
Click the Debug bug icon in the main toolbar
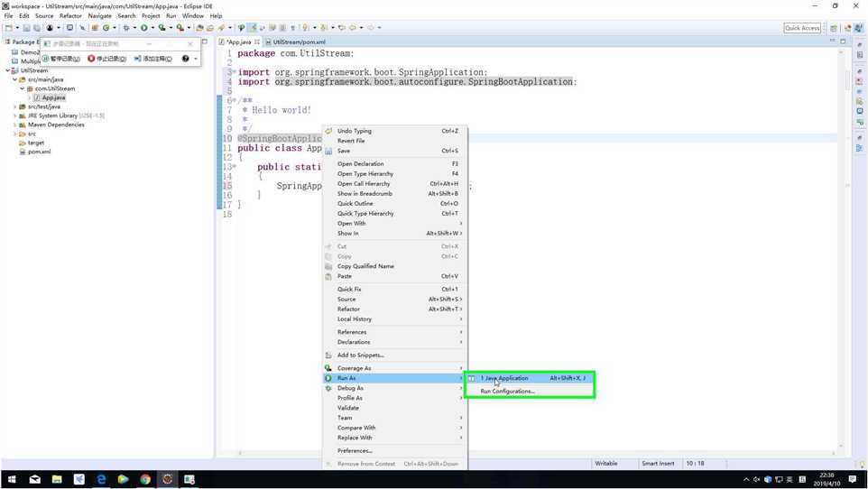click(126, 28)
